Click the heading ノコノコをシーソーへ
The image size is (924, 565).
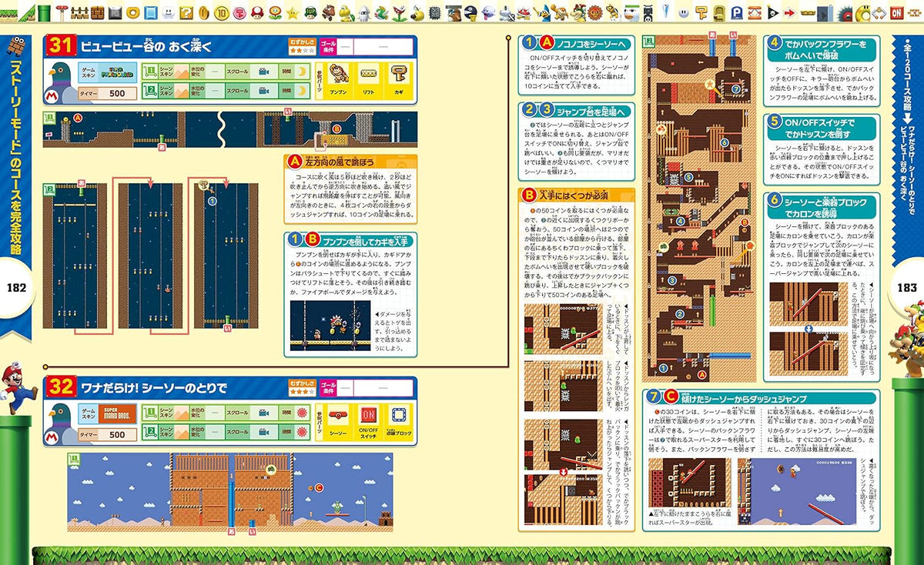[x=590, y=42]
